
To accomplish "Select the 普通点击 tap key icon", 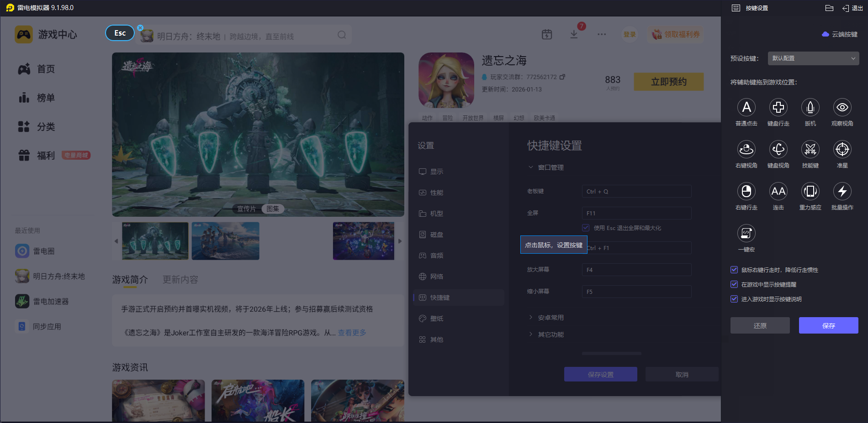I will [x=746, y=108].
